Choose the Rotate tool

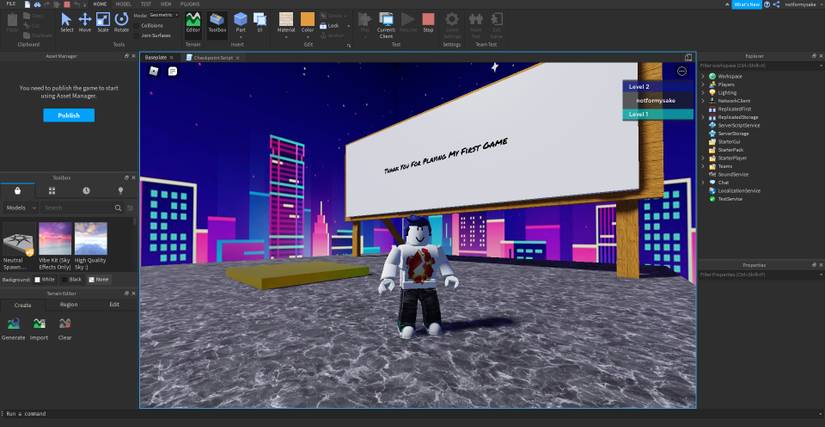point(121,20)
